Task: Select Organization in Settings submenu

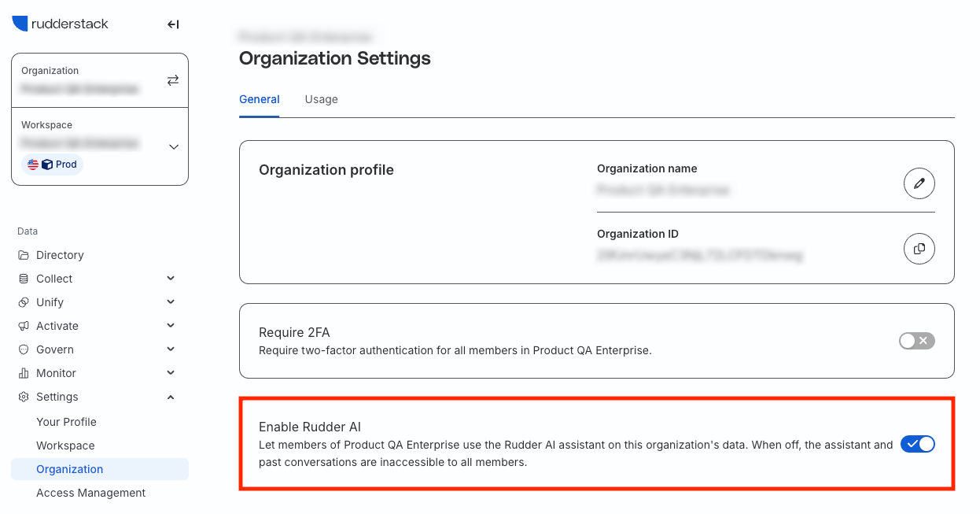Action: (x=100, y=469)
